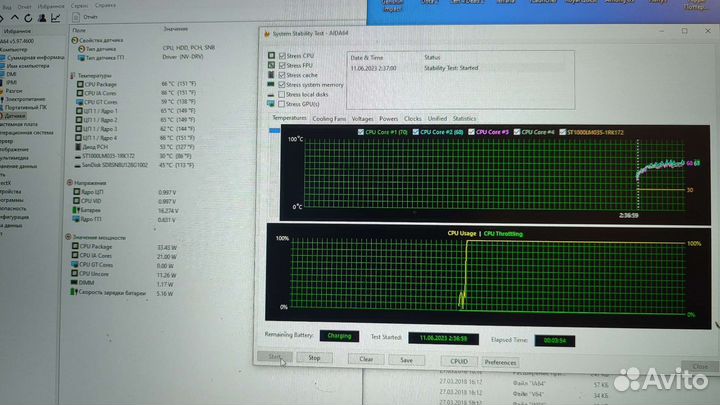Toggle the CPU Core #2 graph checkbox
The width and height of the screenshot is (720, 405).
[416, 132]
